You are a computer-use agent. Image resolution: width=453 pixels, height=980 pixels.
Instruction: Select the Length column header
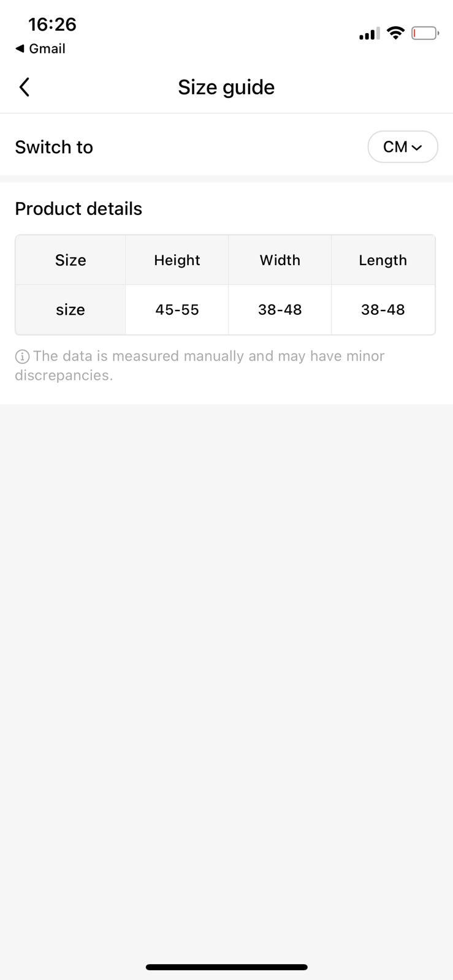[x=383, y=260]
